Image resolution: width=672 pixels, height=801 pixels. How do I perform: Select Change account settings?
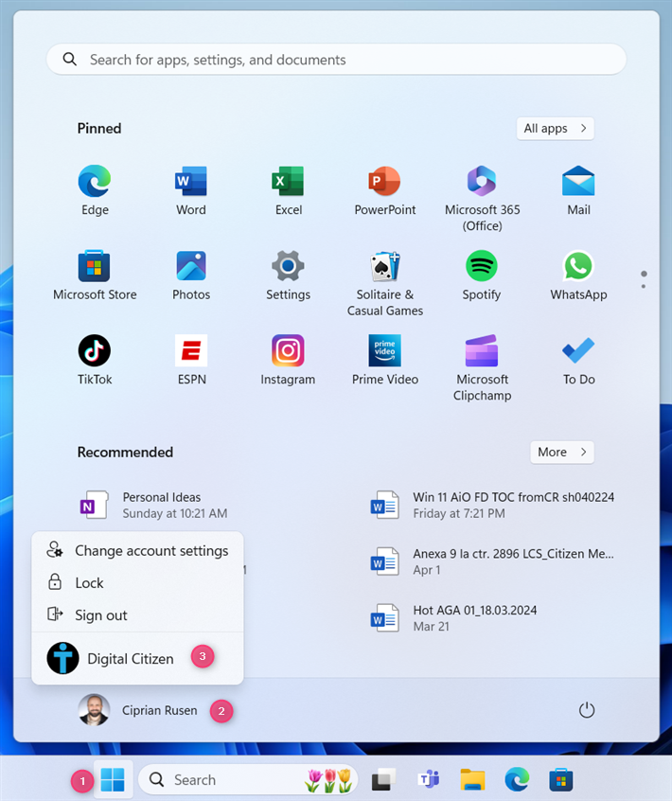(x=137, y=551)
